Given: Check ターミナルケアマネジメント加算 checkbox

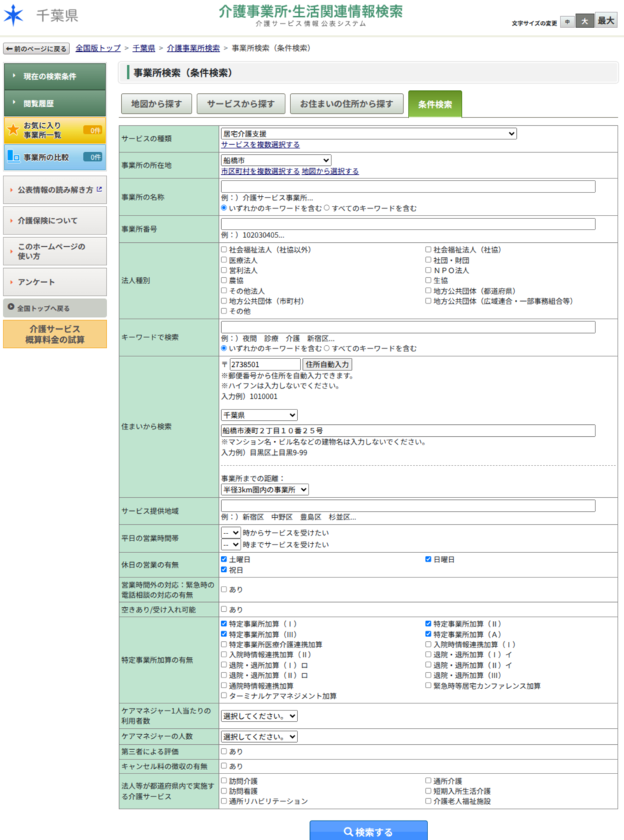Looking at the screenshot, I should tap(224, 696).
